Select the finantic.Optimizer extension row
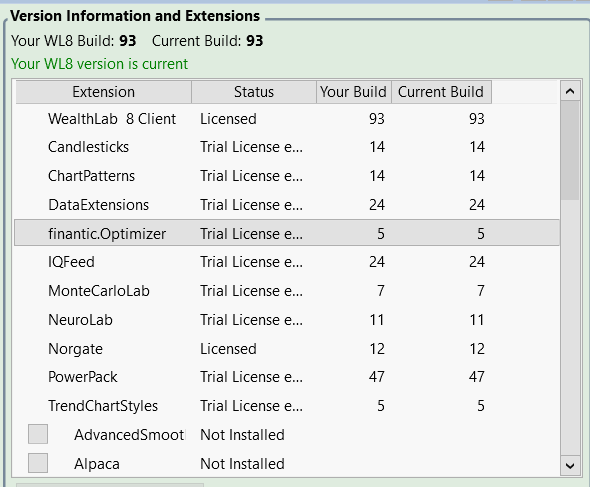 [287, 233]
